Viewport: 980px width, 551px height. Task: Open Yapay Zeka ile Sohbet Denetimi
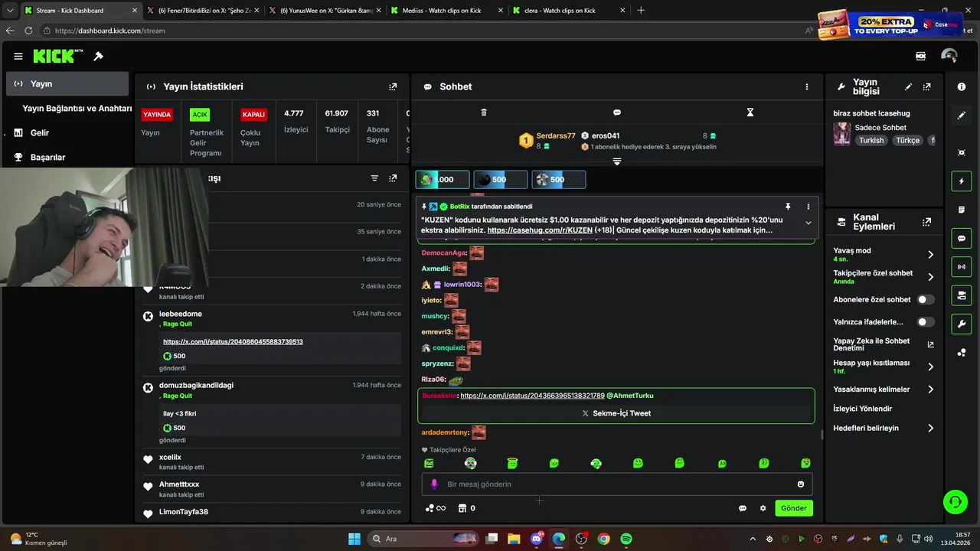point(884,344)
